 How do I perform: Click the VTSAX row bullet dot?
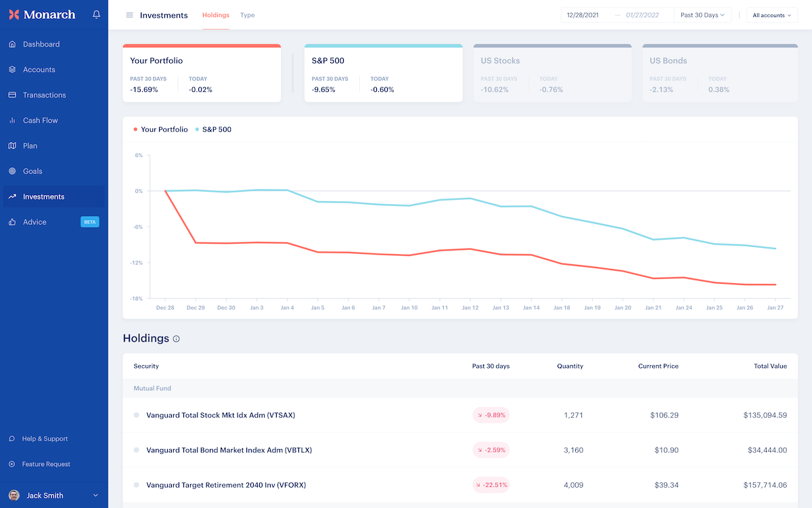(x=136, y=415)
